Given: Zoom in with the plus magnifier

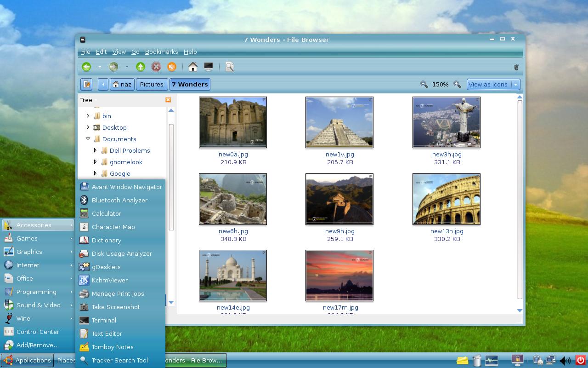Looking at the screenshot, I should tap(457, 84).
